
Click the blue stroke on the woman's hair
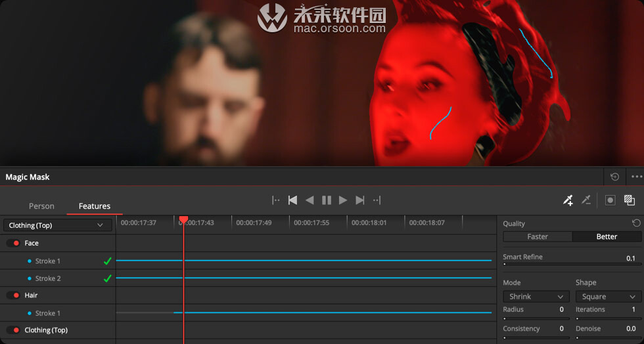(x=536, y=53)
